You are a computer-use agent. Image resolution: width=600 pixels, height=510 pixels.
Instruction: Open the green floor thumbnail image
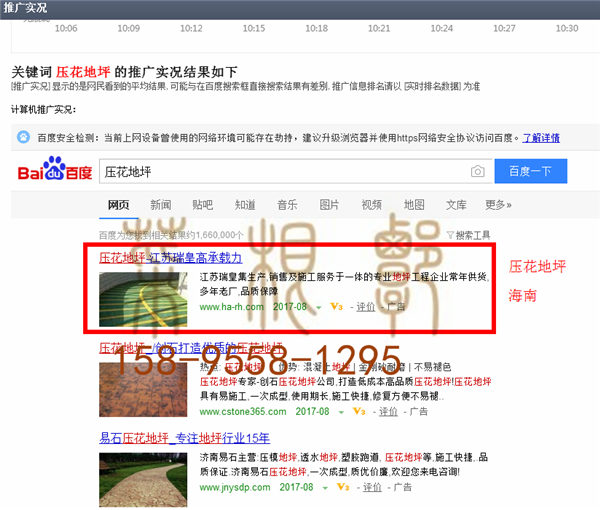(143, 299)
